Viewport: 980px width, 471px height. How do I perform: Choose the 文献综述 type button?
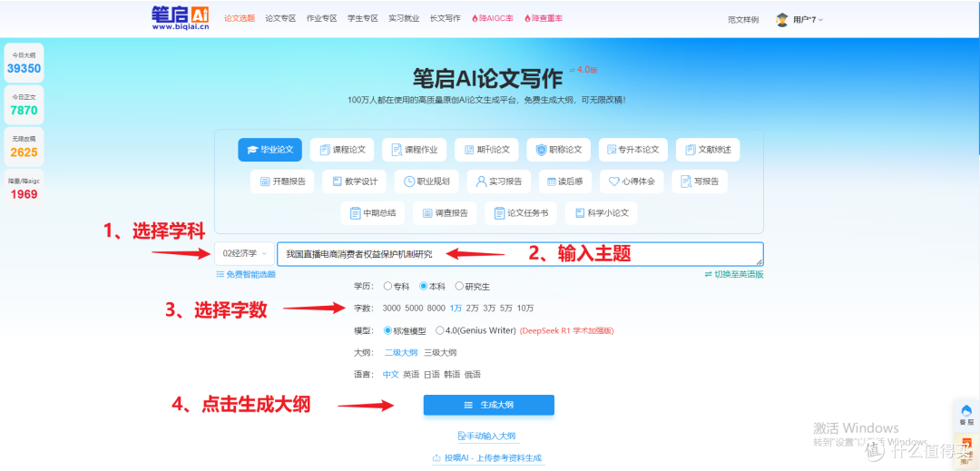click(x=708, y=150)
